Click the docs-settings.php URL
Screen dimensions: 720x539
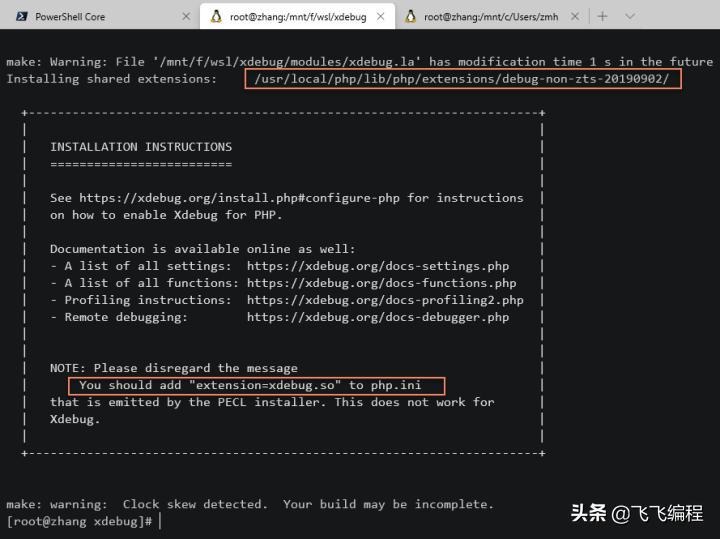click(378, 266)
